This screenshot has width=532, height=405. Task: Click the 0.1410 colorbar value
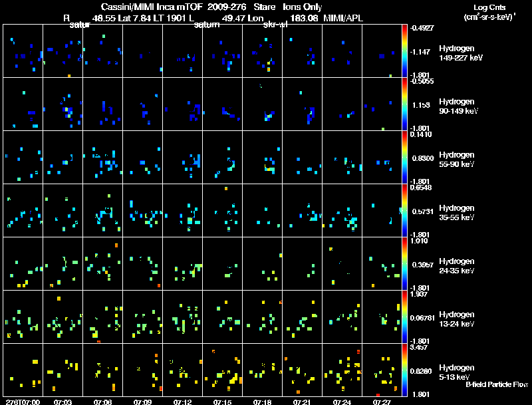[x=421, y=134]
